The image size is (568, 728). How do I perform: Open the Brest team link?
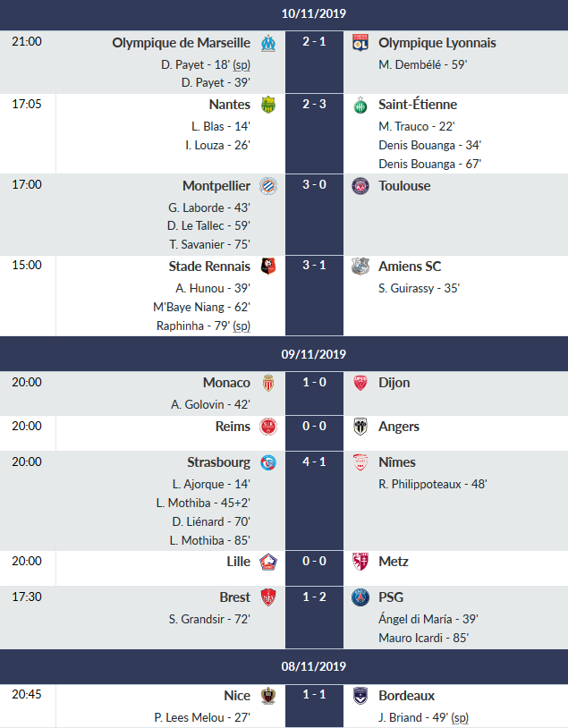click(x=234, y=597)
